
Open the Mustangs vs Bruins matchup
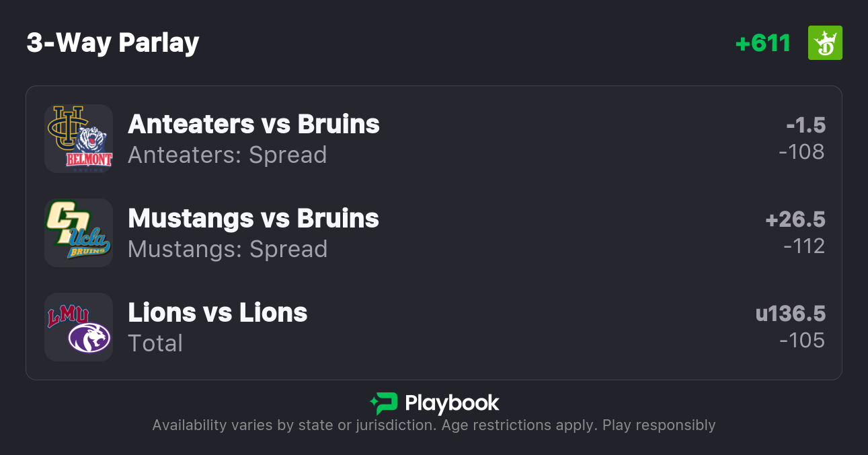253,219
